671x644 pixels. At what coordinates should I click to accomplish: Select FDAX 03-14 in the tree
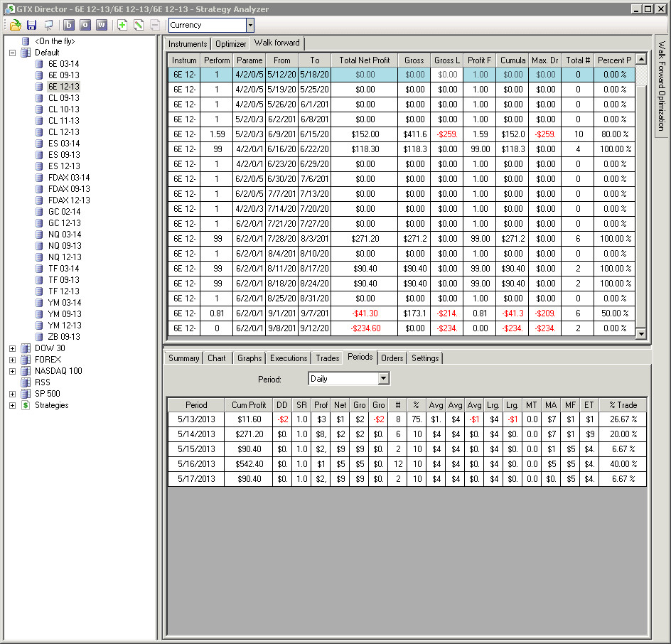(69, 178)
